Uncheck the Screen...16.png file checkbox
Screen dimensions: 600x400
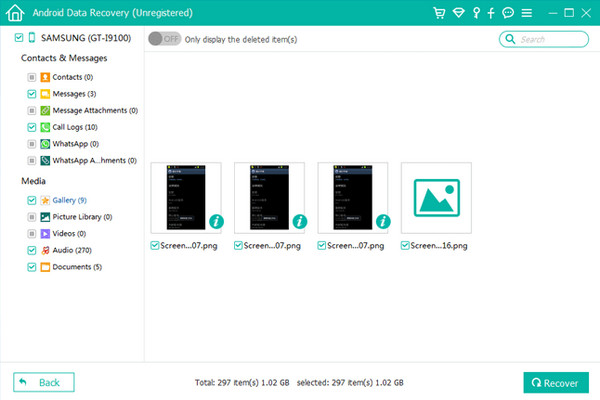click(405, 245)
